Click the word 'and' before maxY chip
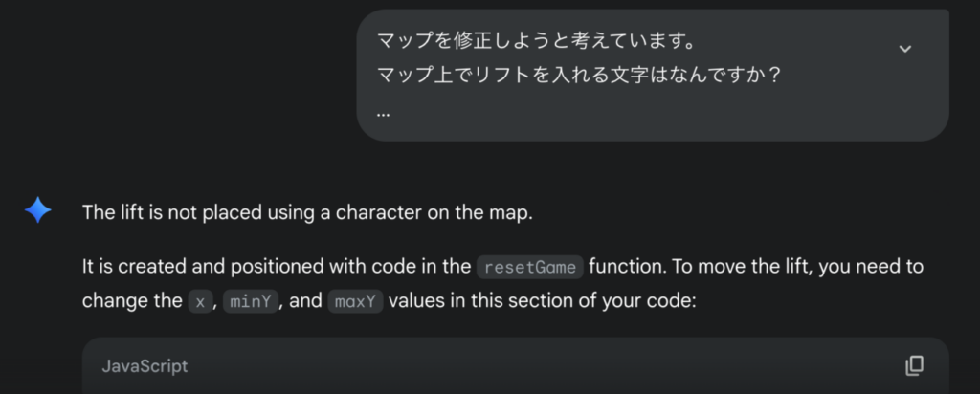This screenshot has height=394, width=980. click(x=305, y=301)
